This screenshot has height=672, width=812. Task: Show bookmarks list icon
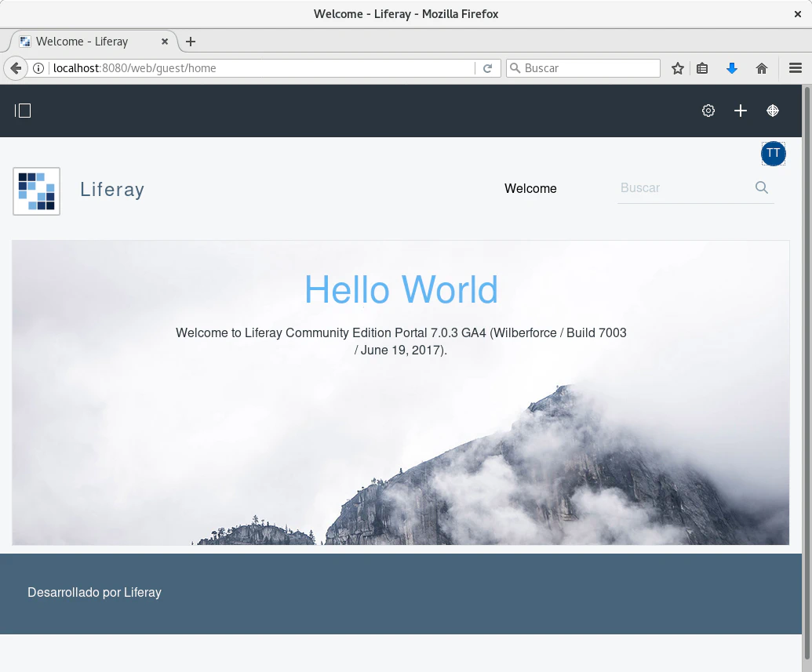pyautogui.click(x=702, y=68)
